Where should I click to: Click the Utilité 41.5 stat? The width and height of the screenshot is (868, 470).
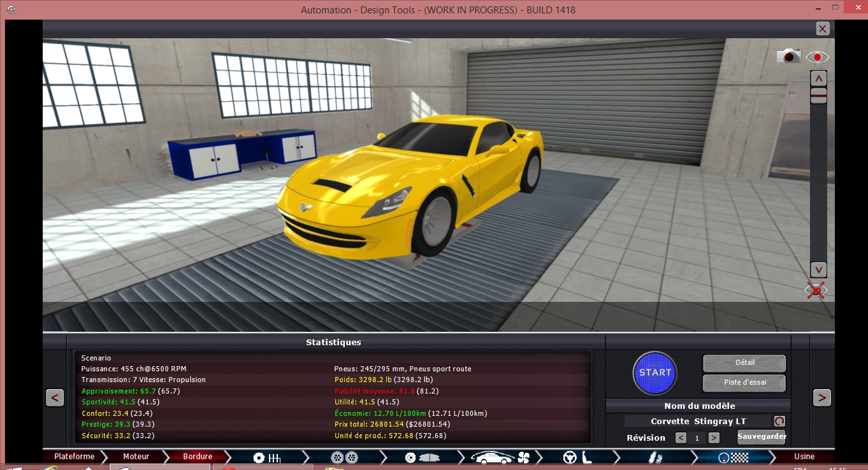[x=366, y=402]
